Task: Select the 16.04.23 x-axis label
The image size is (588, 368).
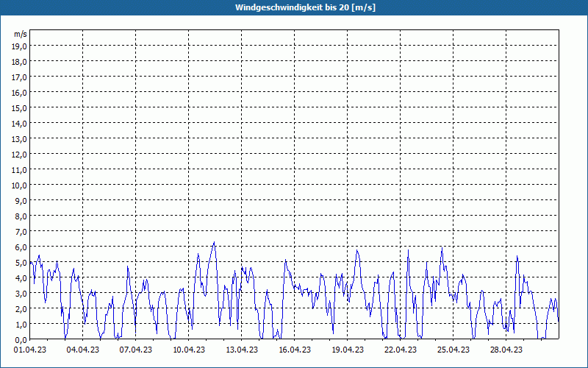Action: click(295, 350)
